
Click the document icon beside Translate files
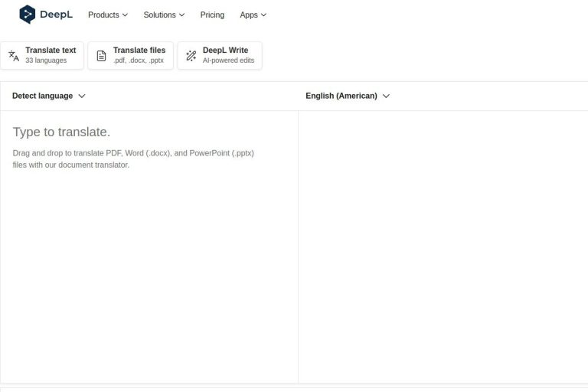[101, 56]
